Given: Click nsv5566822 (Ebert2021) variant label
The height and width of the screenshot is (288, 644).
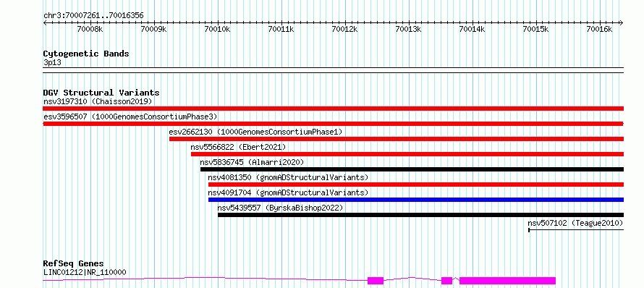Looking at the screenshot, I should pos(238,147).
